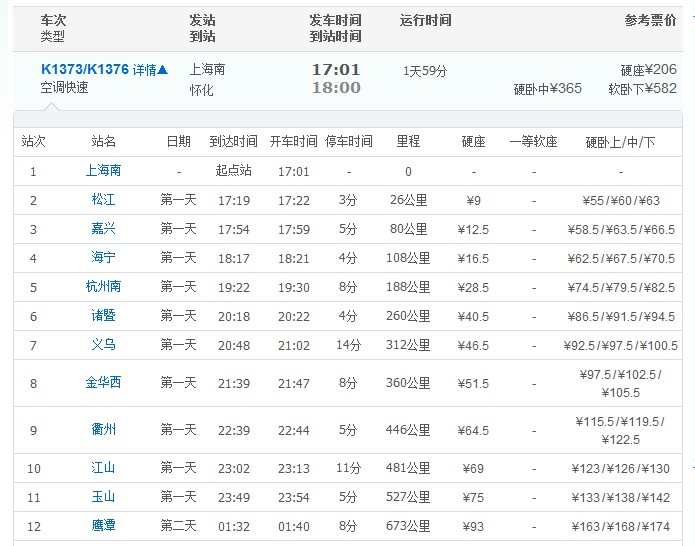Viewport: 695px width, 546px height.
Task: Click the 运行时间 column header
Action: [x=425, y=21]
